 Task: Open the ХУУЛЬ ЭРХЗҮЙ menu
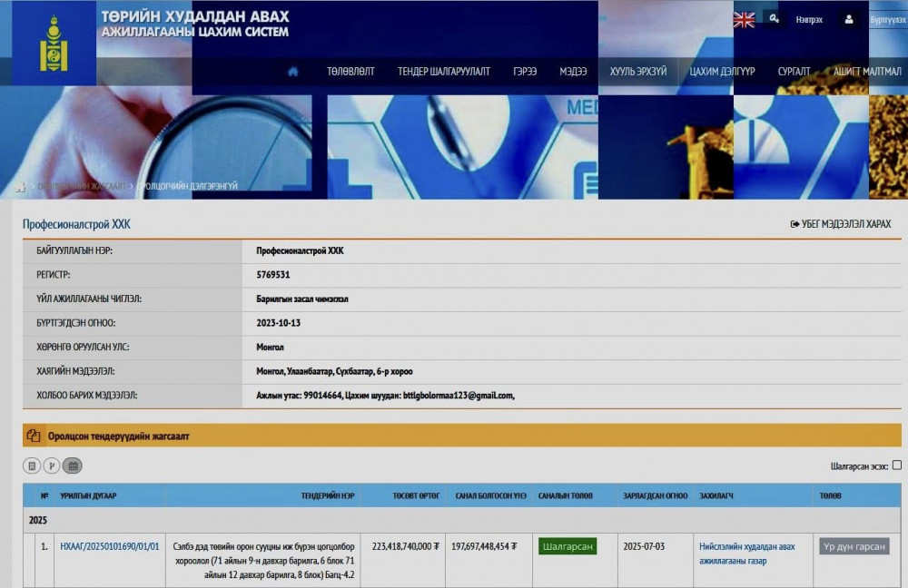click(638, 71)
